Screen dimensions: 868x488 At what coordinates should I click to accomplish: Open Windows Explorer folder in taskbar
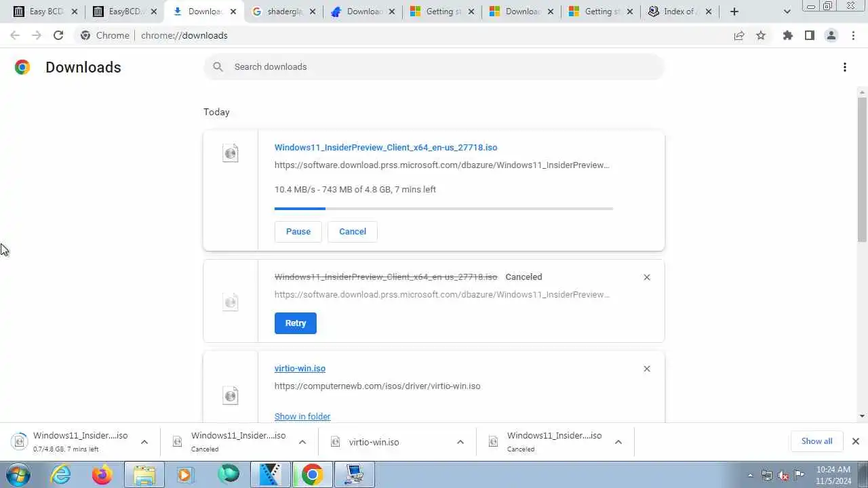click(x=144, y=474)
